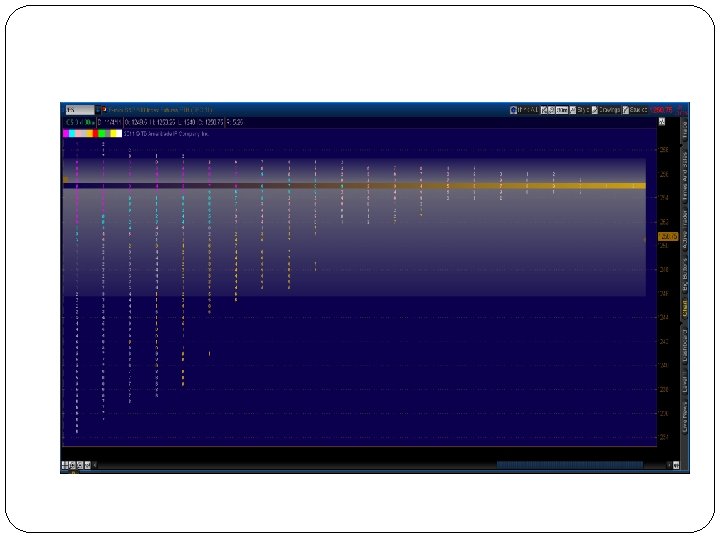Viewport: 720px width, 540px height.
Task: Click the symbol entry field showing ES
Action: pyautogui.click(x=80, y=110)
